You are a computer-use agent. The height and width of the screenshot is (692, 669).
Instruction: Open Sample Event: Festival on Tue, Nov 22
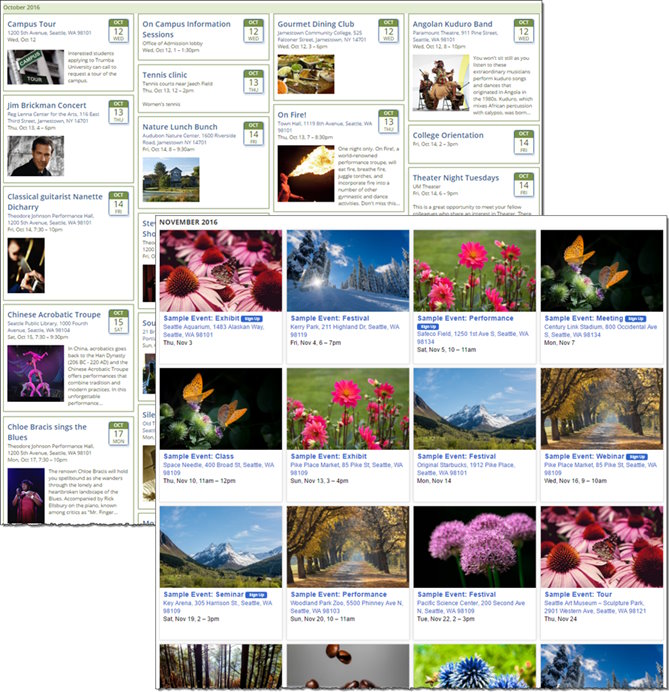click(x=456, y=594)
